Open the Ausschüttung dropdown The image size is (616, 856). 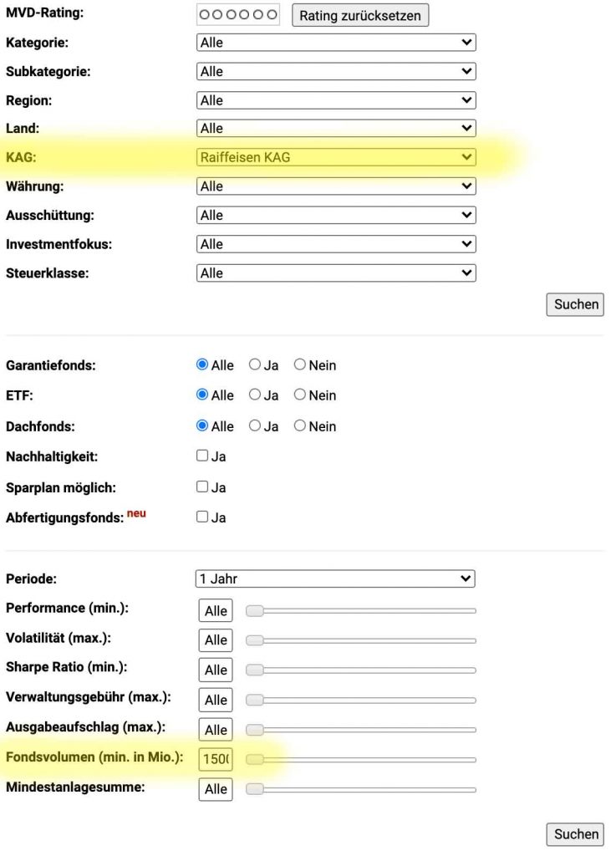[x=336, y=215]
